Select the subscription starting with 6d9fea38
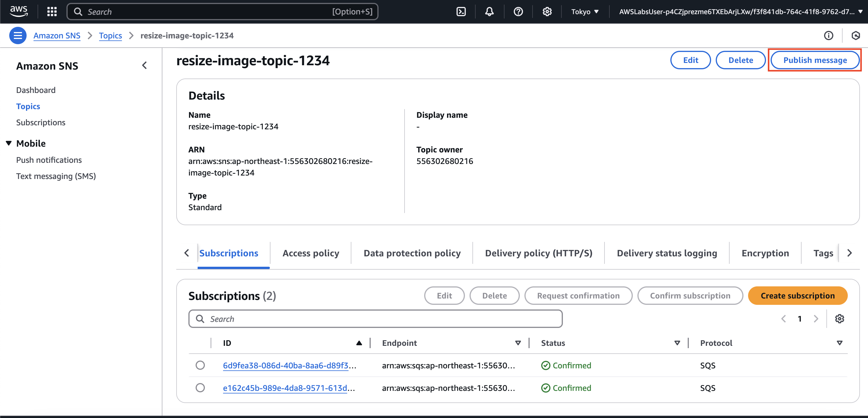 coord(200,365)
